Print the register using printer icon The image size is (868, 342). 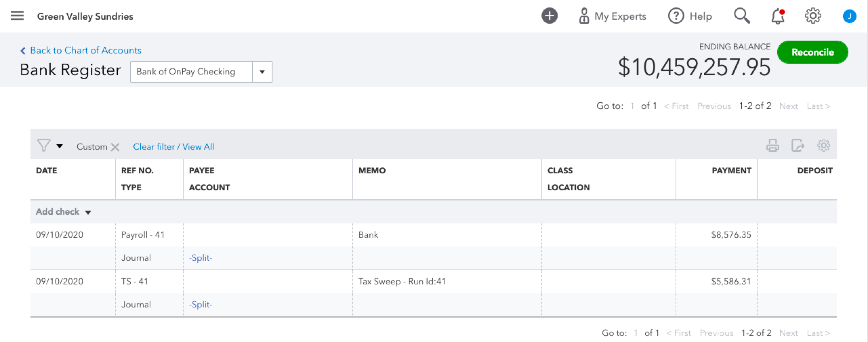(x=773, y=146)
